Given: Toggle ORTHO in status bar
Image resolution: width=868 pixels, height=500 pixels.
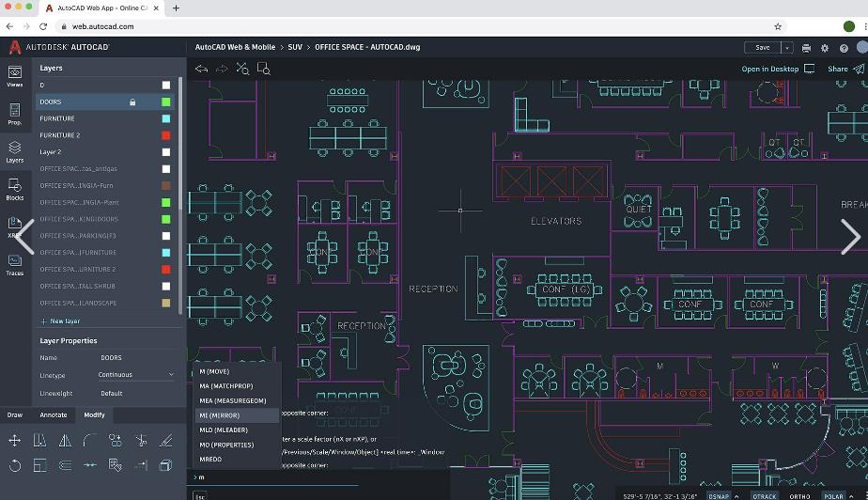Looking at the screenshot, I should coord(799,496).
